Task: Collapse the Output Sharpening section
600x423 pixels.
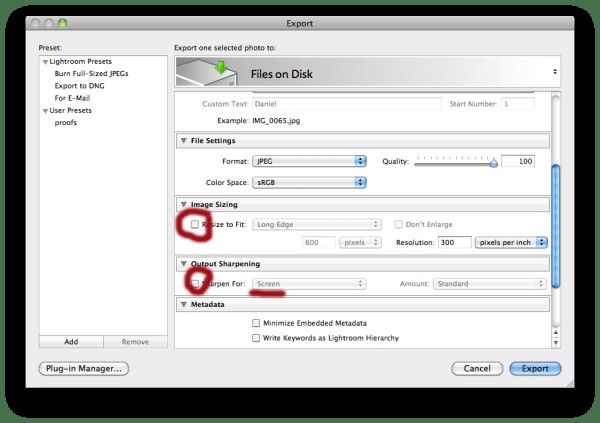Action: (x=184, y=264)
